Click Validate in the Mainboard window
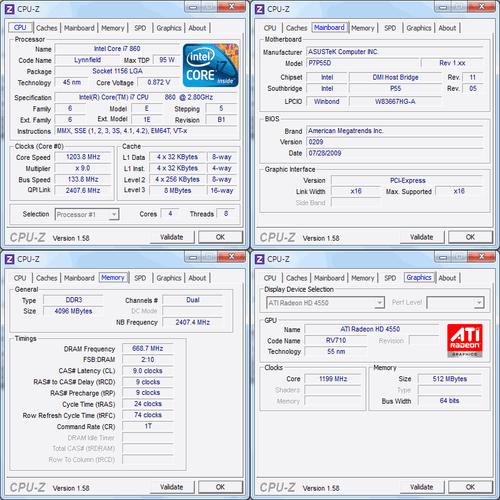The width and height of the screenshot is (500, 500). click(422, 237)
